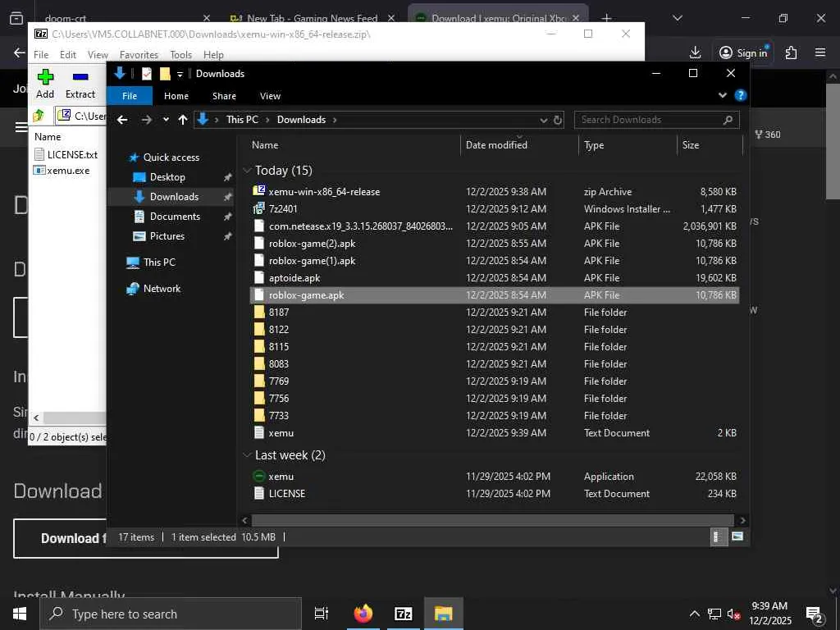Click the Extract button in 7-Zip toolbar

(80, 84)
